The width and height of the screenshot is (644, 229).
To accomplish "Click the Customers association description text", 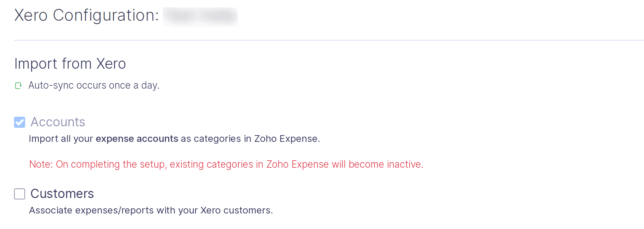I will (x=151, y=210).
